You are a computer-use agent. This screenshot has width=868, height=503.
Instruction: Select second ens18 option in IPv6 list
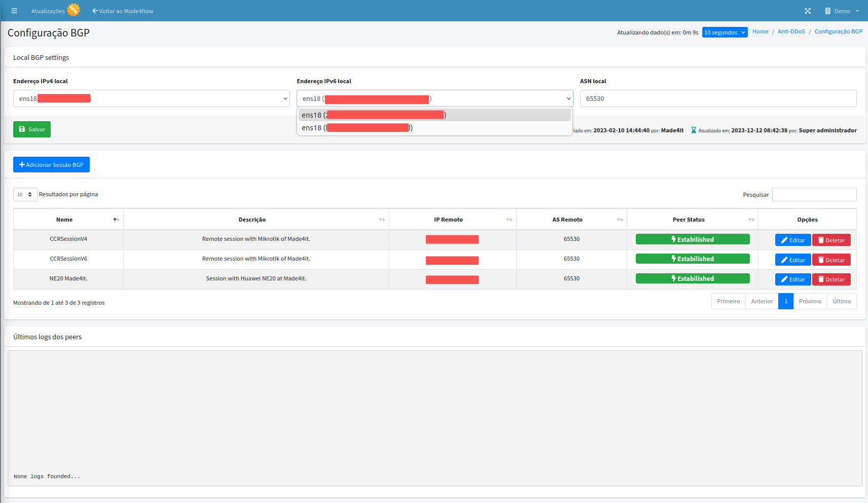pos(435,128)
